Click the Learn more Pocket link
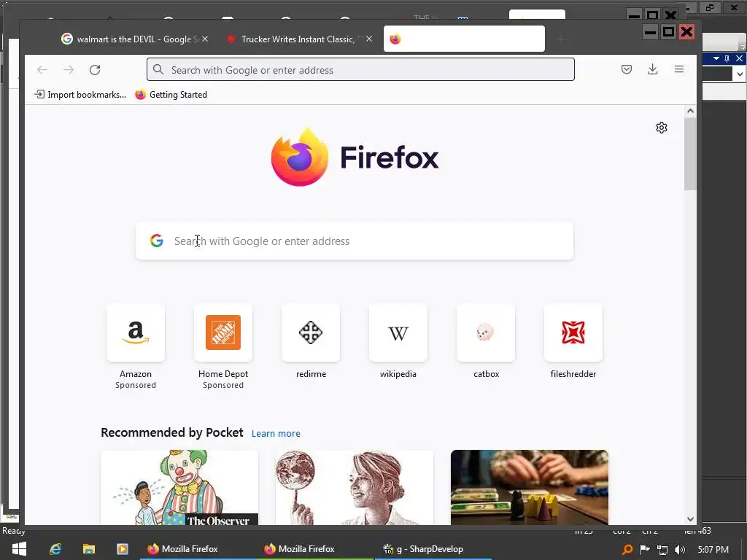 [x=276, y=434]
